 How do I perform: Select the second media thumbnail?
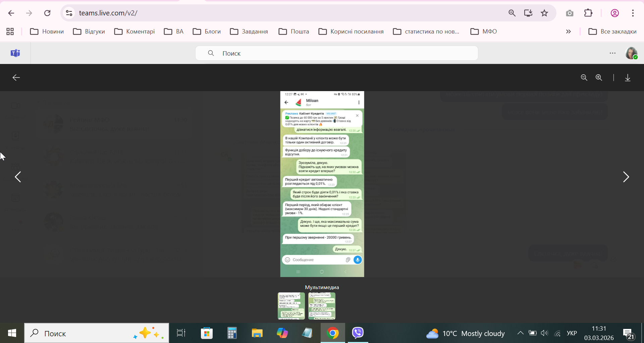322,306
